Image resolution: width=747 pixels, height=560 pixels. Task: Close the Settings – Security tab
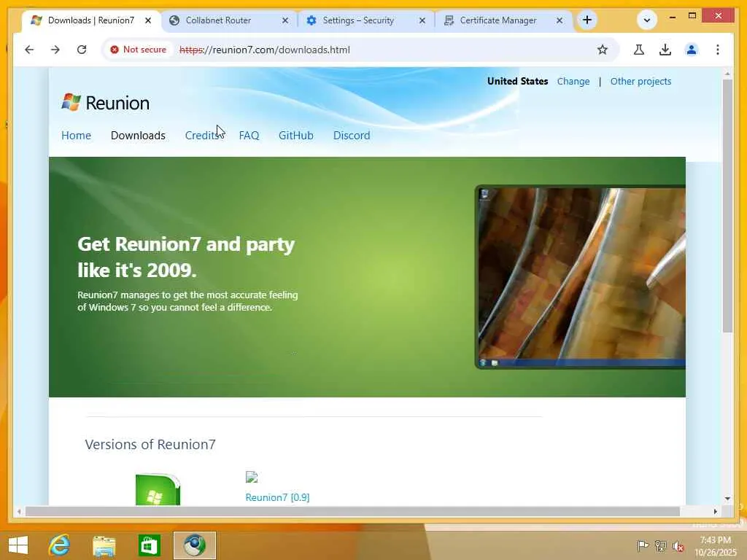[x=422, y=20]
